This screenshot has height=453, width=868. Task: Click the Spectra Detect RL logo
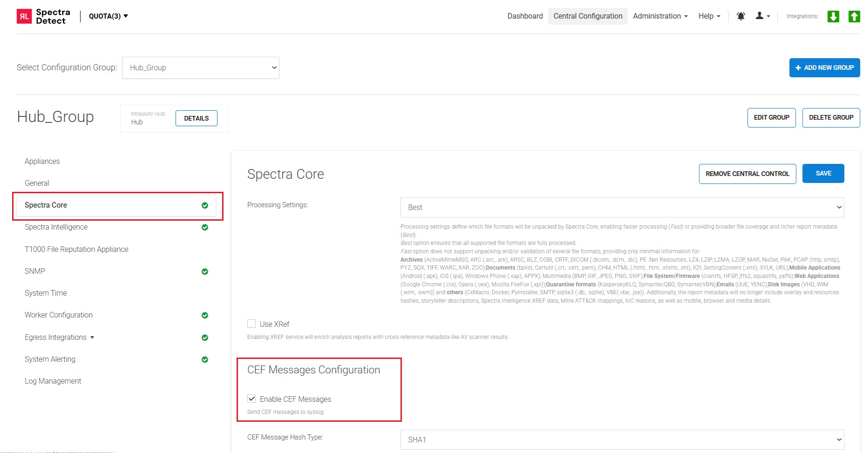click(x=43, y=16)
